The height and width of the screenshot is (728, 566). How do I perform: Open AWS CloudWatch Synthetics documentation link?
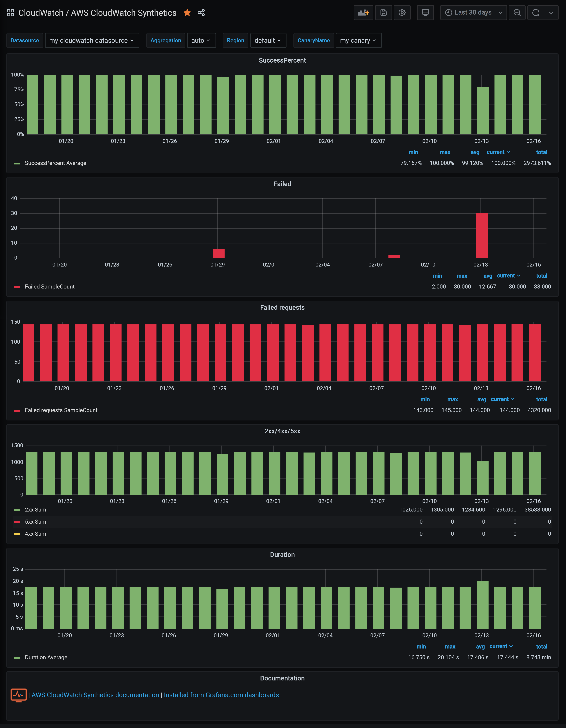95,695
